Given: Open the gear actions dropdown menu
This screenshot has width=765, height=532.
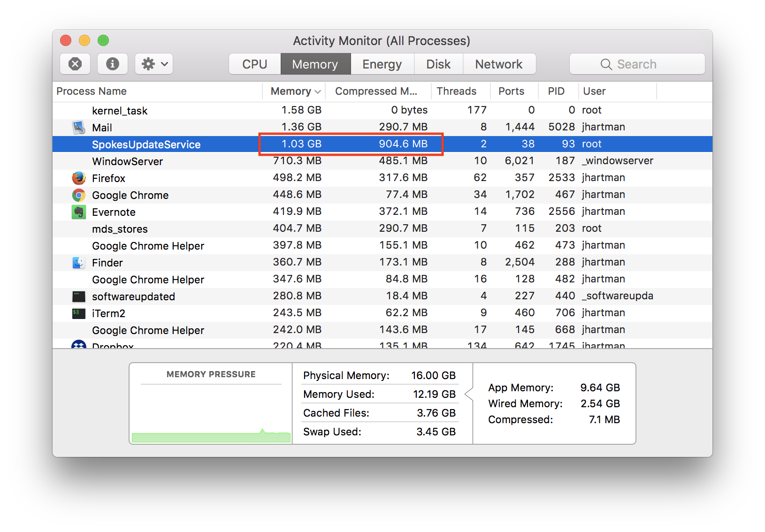Looking at the screenshot, I should point(154,64).
